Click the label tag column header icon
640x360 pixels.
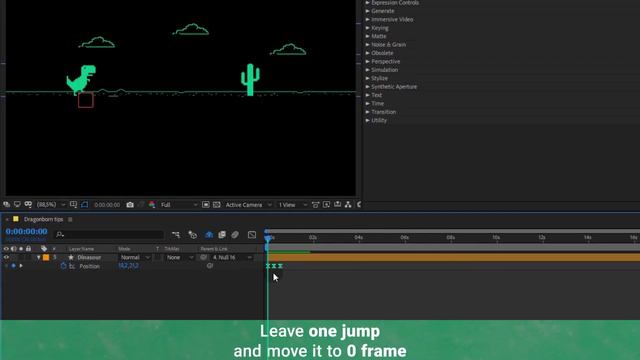click(44, 249)
